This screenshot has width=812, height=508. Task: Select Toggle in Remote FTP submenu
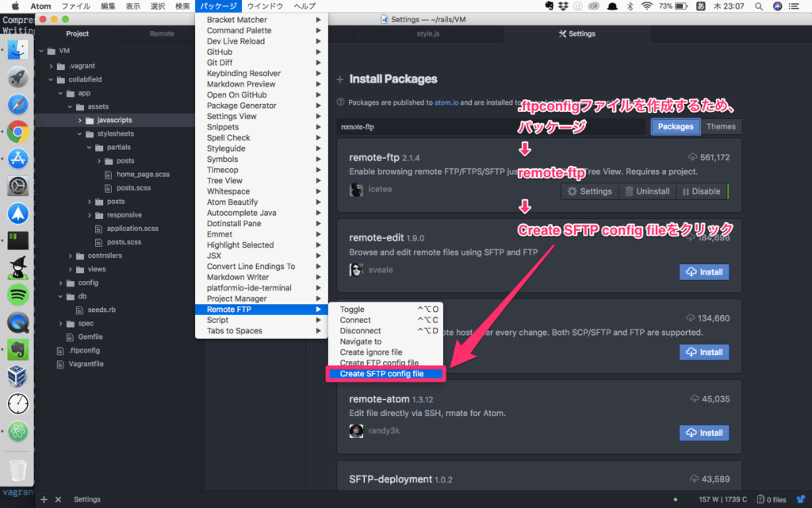pyautogui.click(x=352, y=310)
